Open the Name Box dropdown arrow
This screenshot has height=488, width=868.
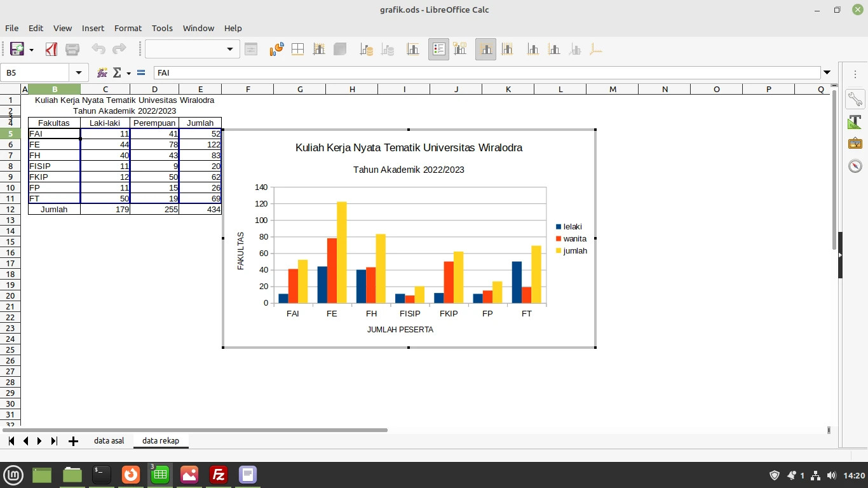tap(78, 73)
